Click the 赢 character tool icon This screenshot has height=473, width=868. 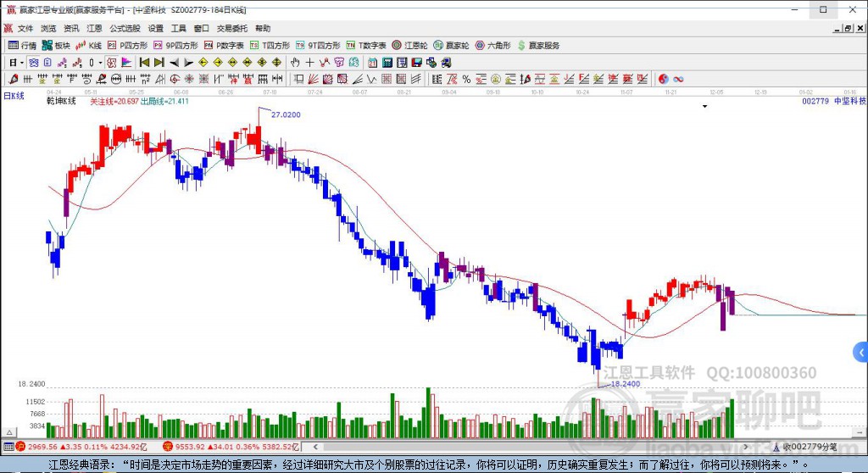[248, 79]
